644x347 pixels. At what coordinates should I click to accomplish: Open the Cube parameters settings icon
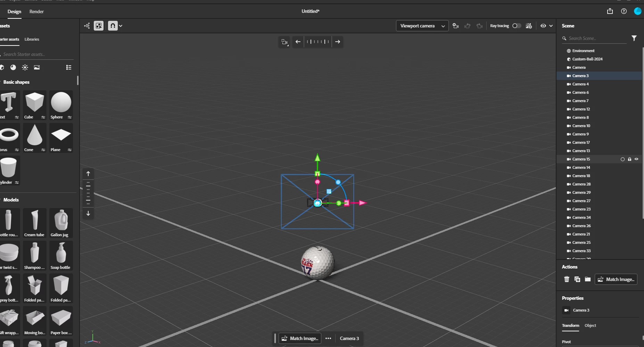[43, 117]
